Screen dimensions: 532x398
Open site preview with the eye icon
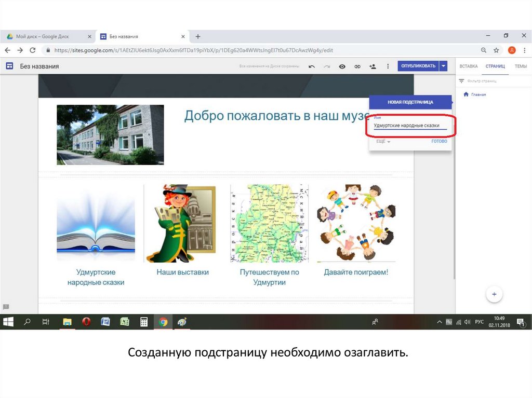coord(342,66)
